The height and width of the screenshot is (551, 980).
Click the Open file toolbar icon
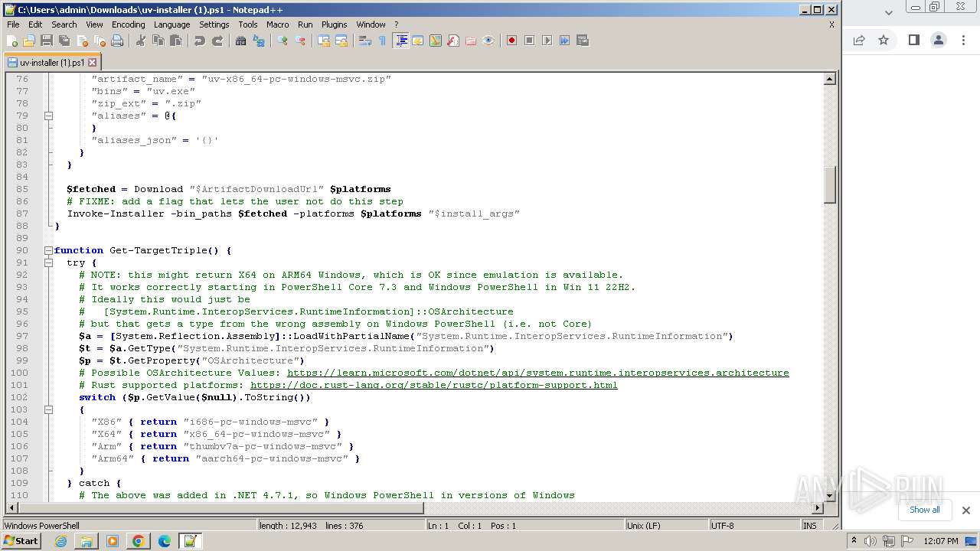(29, 41)
